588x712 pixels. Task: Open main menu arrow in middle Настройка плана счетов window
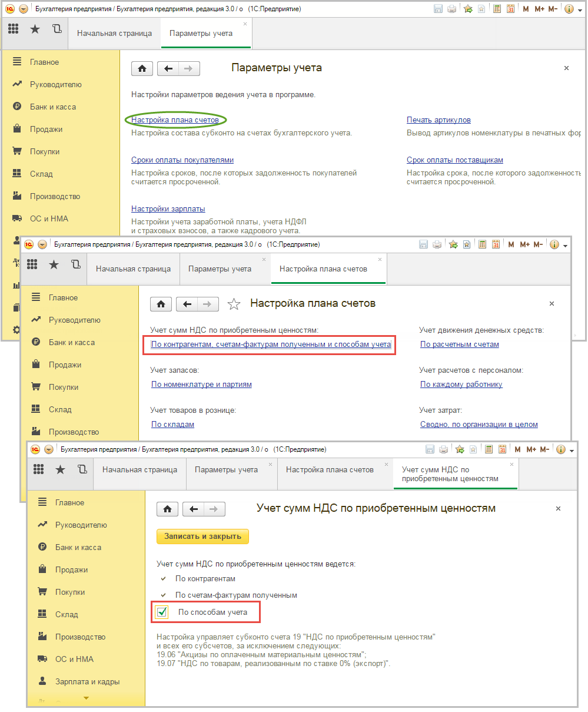[42, 244]
